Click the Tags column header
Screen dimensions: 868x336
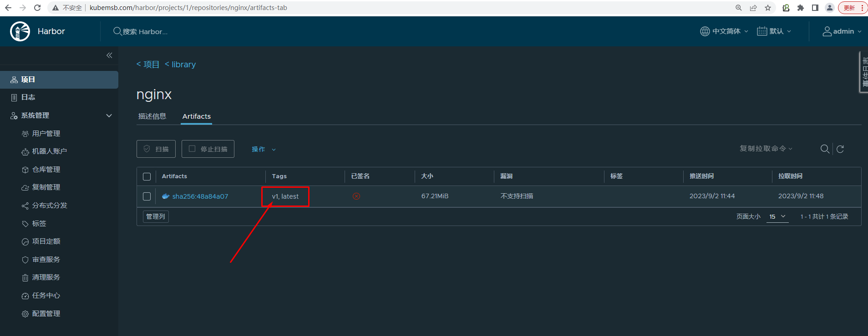tap(279, 176)
